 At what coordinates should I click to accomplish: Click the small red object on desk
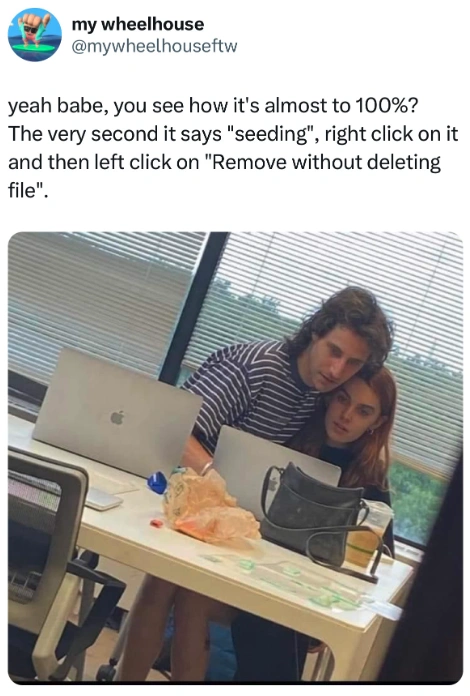tap(156, 524)
